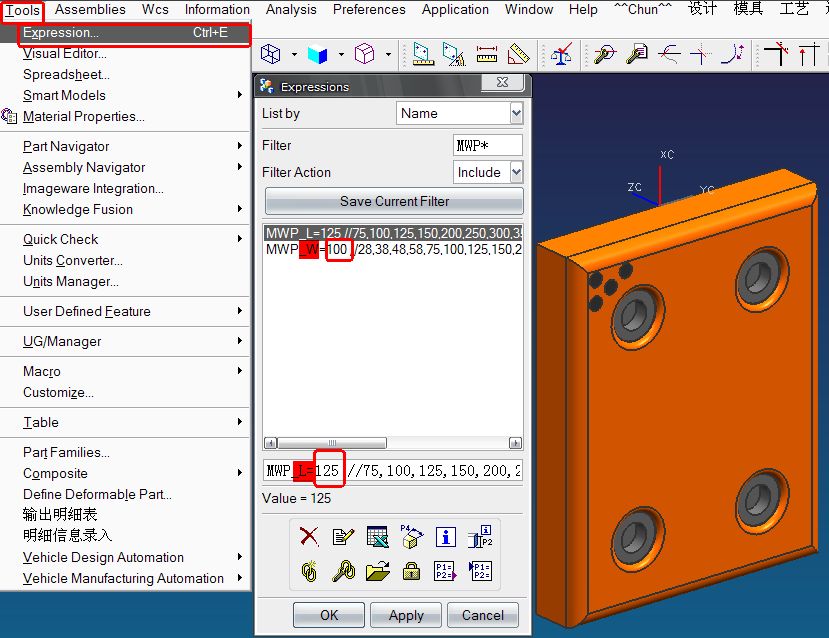Click the T-shape with red up-arrow icon
Image resolution: width=829 pixels, height=638 pixels.
click(808, 54)
